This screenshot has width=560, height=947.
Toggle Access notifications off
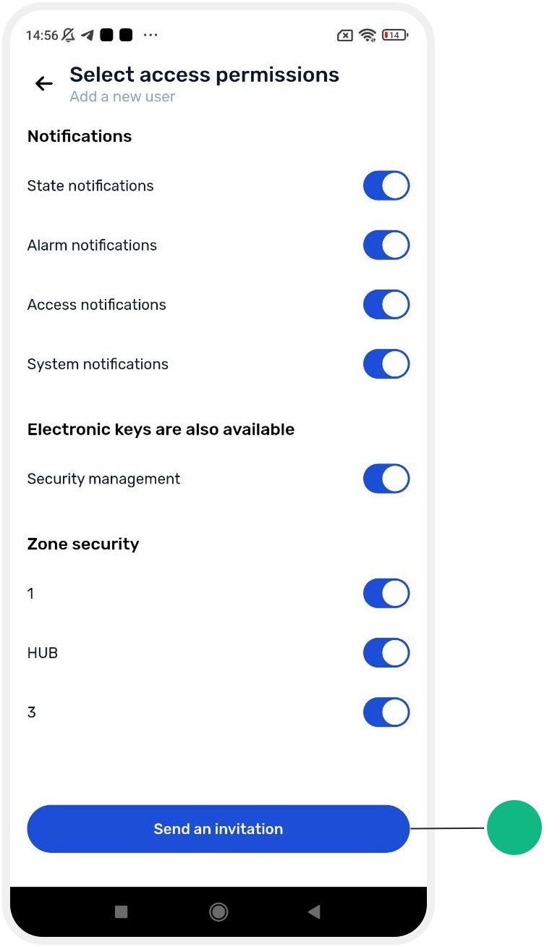[386, 304]
